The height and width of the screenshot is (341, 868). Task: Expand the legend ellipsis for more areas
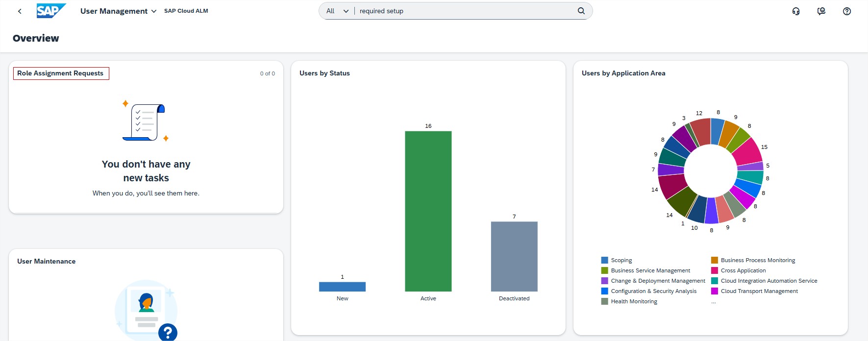[x=714, y=302]
